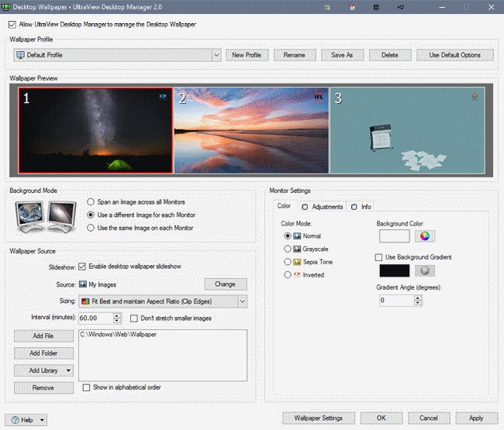Screen dimensions: 504x430
Task: Select Use the same Image on each Monitor
Action: pos(91,228)
